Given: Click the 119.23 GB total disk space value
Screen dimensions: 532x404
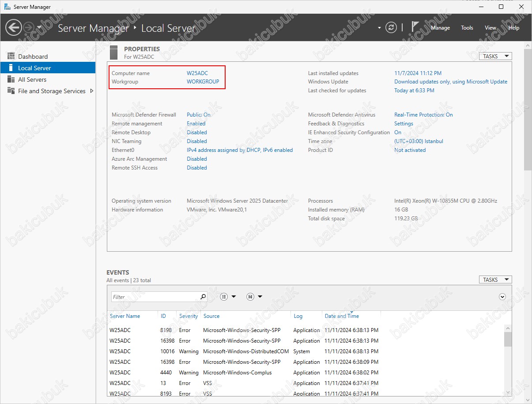Looking at the screenshot, I should (406, 219).
